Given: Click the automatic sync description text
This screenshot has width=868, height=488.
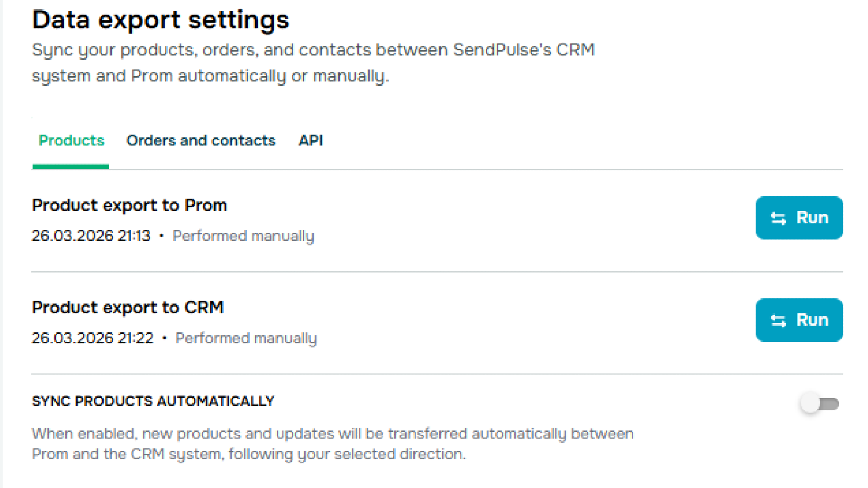Looking at the screenshot, I should point(332,443).
